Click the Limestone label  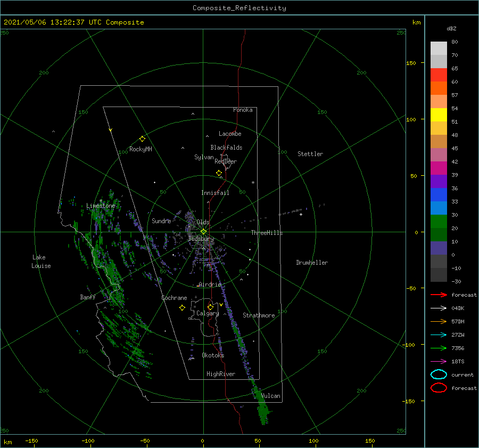[101, 206]
